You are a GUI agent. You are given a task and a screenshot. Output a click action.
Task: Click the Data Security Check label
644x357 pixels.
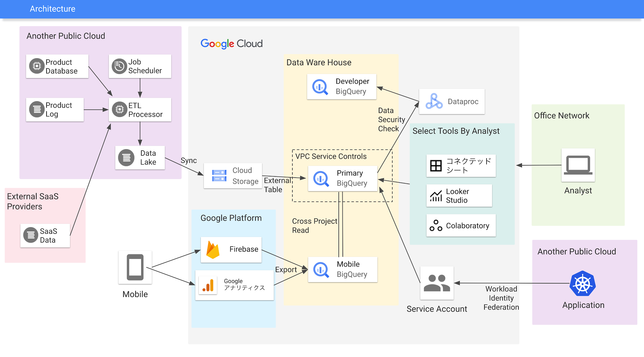pyautogui.click(x=391, y=119)
